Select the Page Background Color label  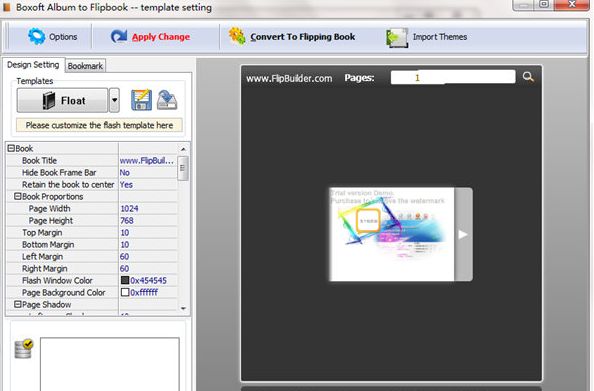64,292
